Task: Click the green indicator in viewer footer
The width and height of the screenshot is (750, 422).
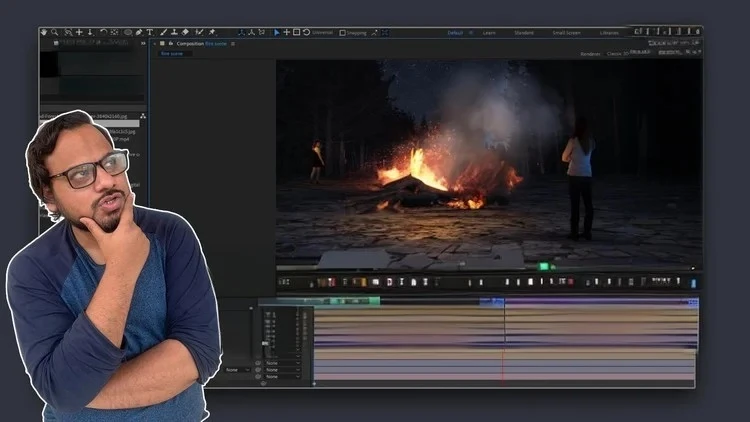Action: 545,266
